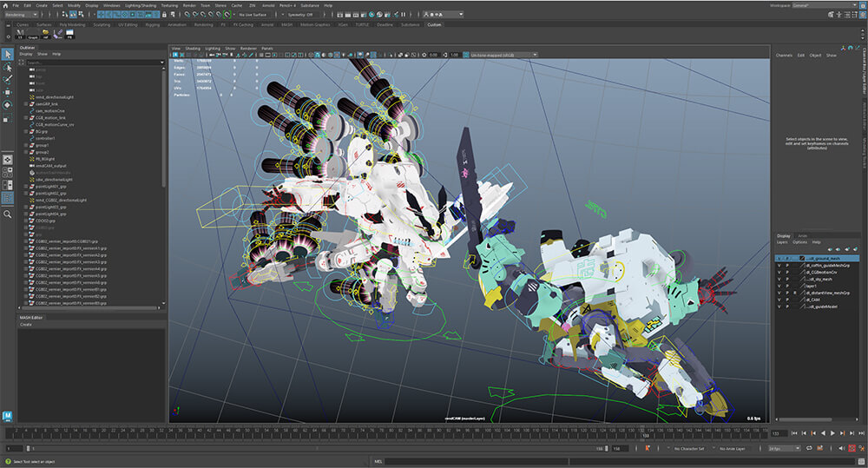Expand pointLight01_grp node in Outliner

[25, 187]
